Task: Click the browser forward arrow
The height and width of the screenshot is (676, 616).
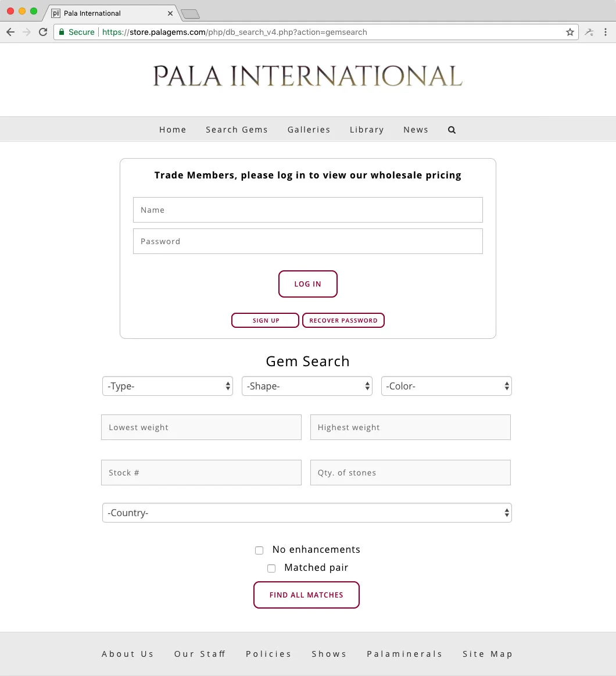Action: (x=27, y=32)
